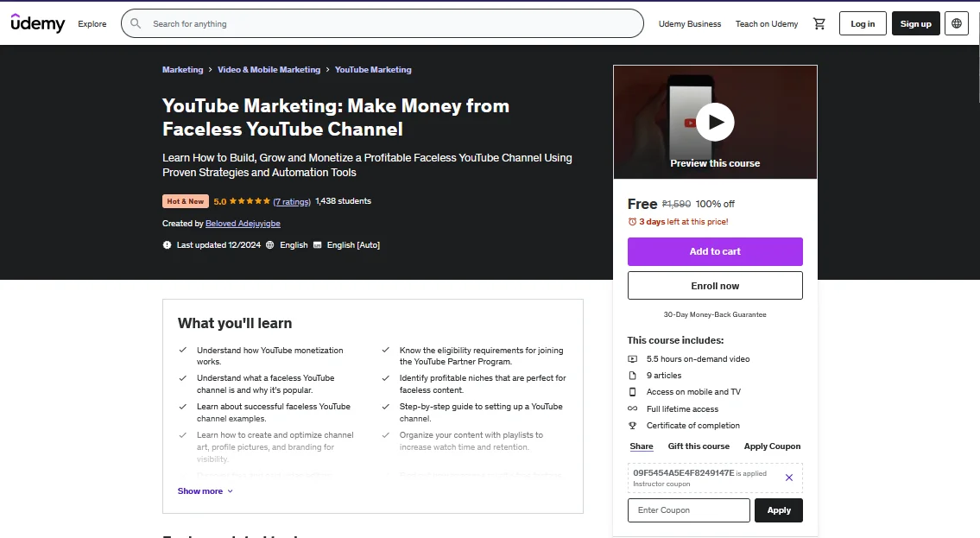Play the course preview video

715,122
